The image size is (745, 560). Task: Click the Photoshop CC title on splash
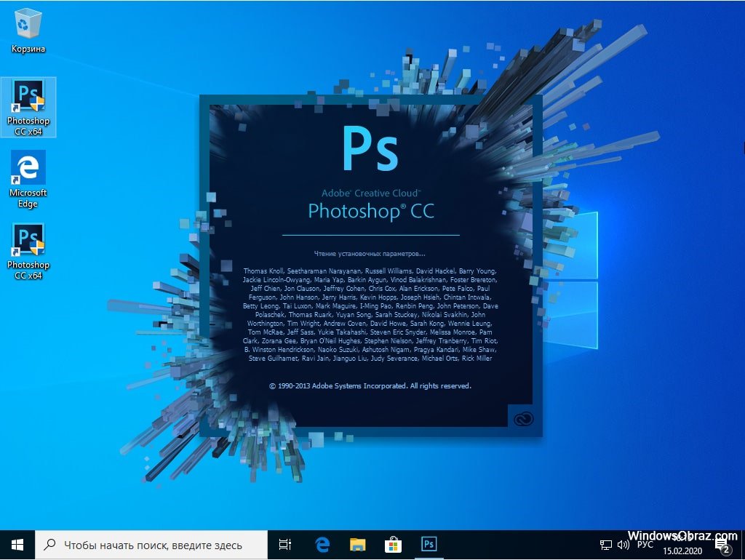pyautogui.click(x=370, y=212)
